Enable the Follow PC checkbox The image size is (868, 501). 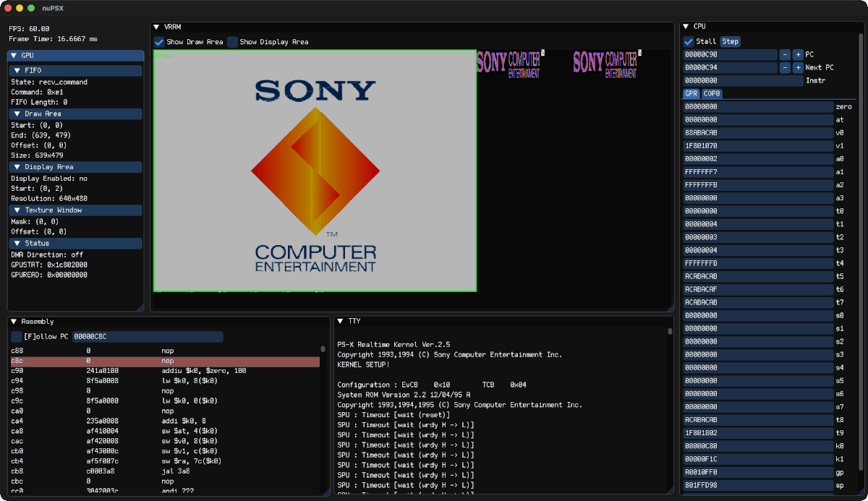click(17, 336)
